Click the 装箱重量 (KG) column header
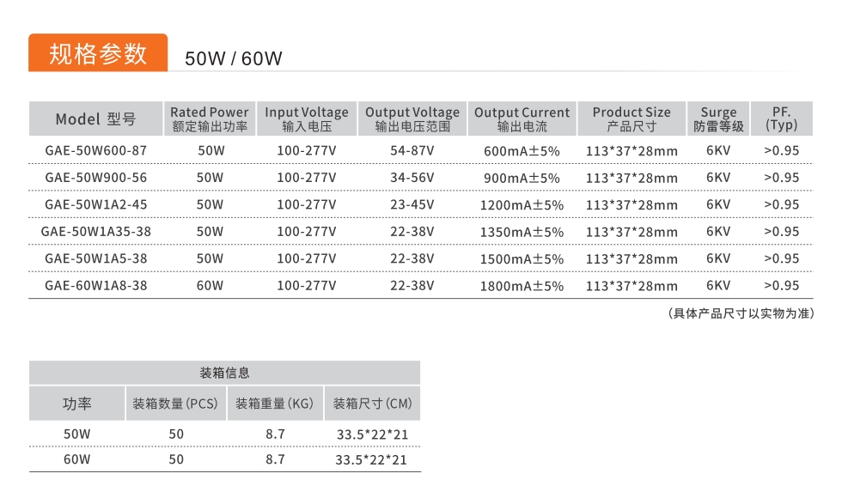Viewport: 842px width, 504px height. pyautogui.click(x=275, y=404)
